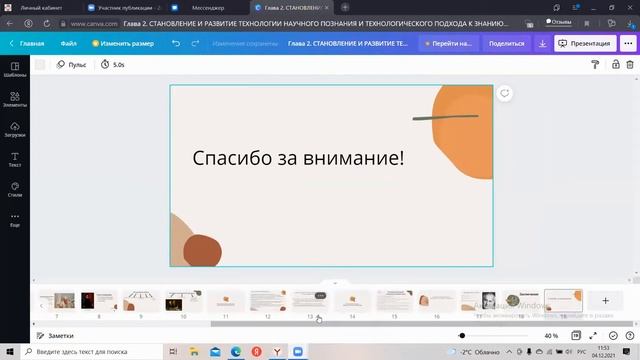Click the presentation title in the header
The height and width of the screenshot is (360, 640).
tap(348, 43)
